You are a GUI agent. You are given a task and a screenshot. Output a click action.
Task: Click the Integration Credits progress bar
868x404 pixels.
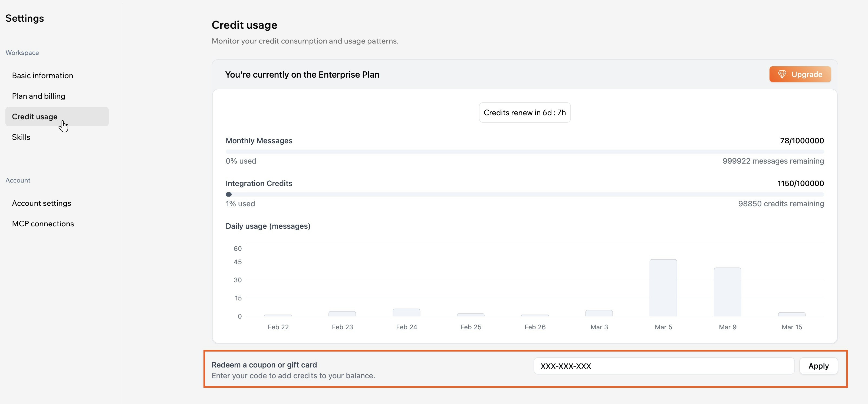(524, 194)
